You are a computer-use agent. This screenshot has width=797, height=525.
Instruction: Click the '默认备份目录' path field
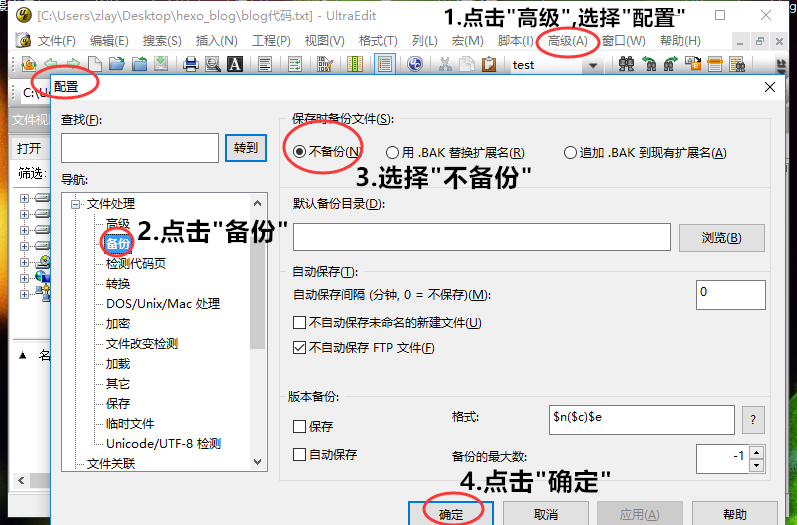coord(482,237)
